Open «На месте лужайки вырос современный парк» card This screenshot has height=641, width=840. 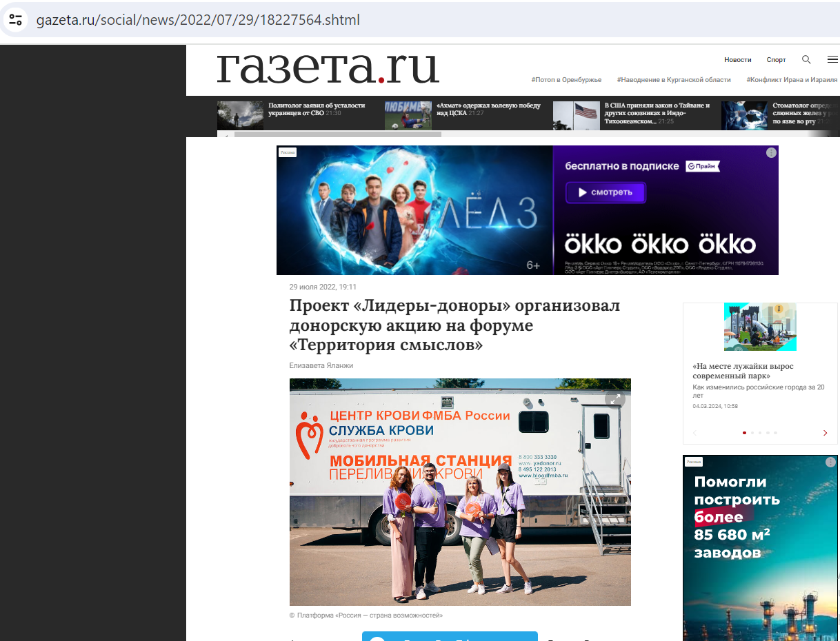tap(743, 371)
